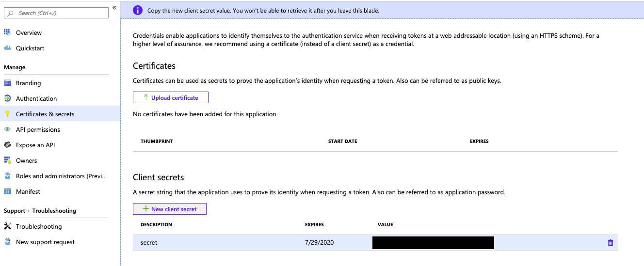Select the secret row description
Screen dimensions: 644x266
pyautogui.click(x=149, y=242)
